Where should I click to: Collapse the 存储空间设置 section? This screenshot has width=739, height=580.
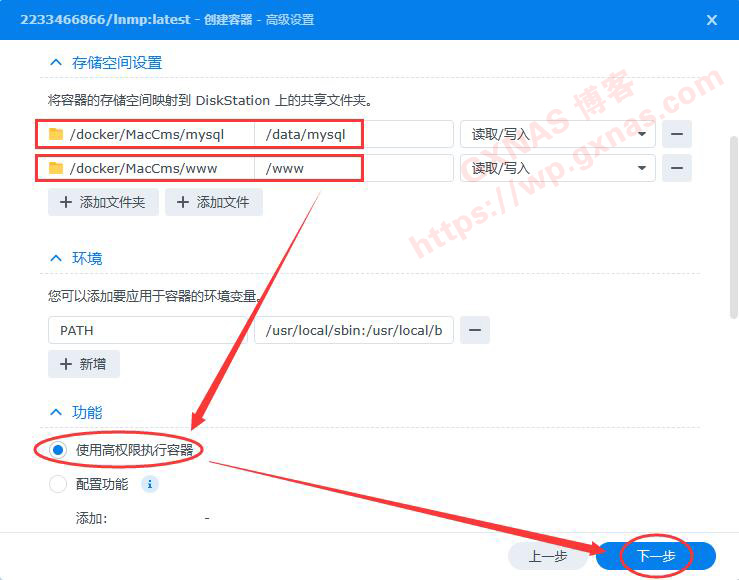(56, 62)
